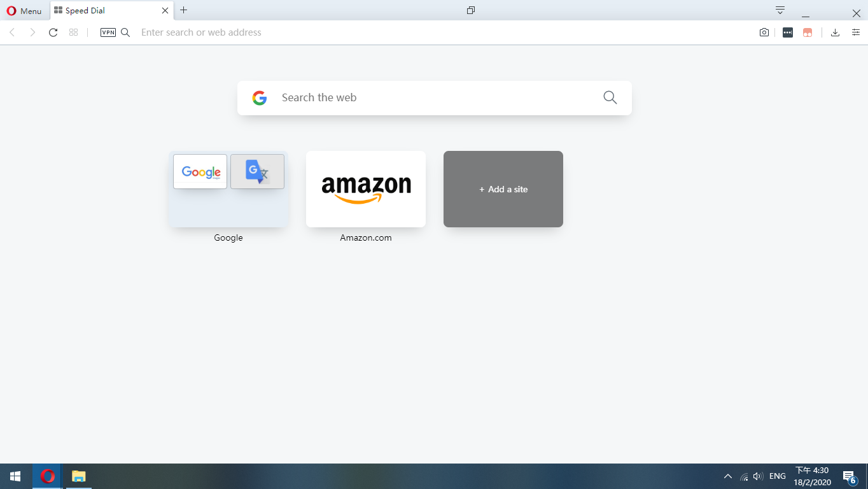Toggle the VPN badge in address bar
868x489 pixels.
tap(108, 32)
